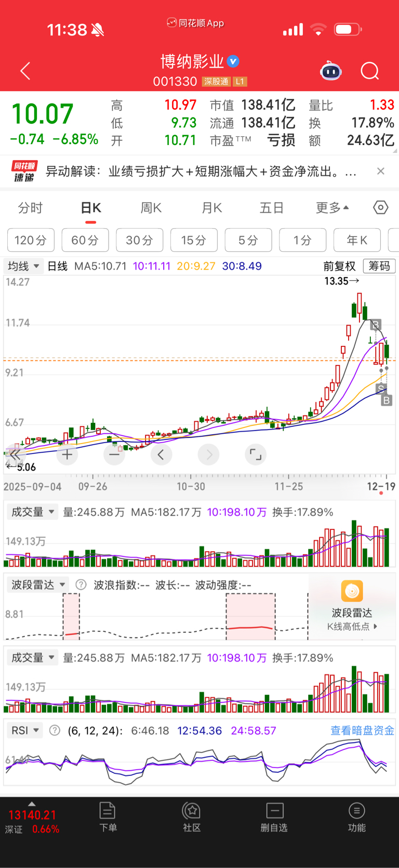This screenshot has width=399, height=868.
Task: Select 1分 period button
Action: [303, 240]
